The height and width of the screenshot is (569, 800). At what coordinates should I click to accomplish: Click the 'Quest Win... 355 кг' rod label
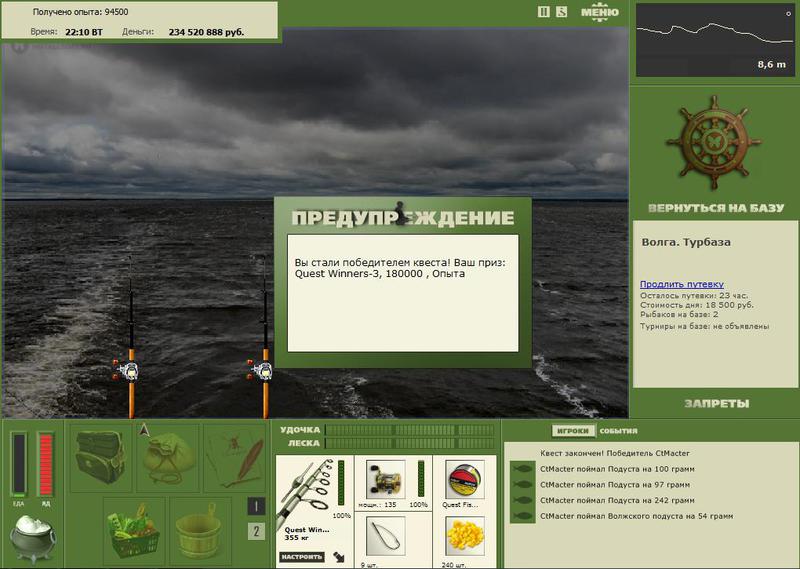307,534
